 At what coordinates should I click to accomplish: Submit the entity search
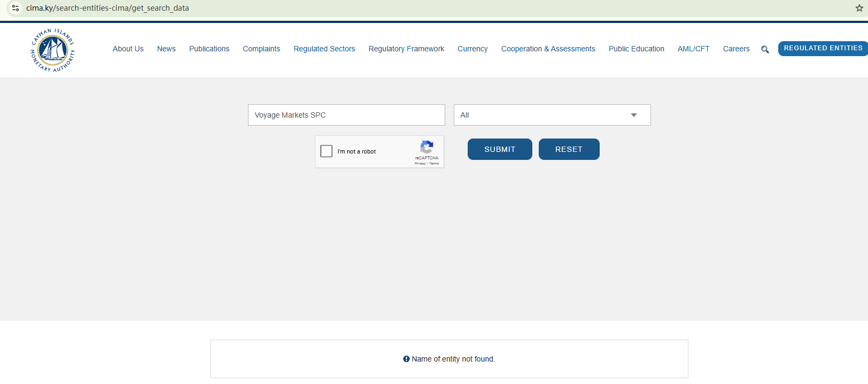(500, 149)
